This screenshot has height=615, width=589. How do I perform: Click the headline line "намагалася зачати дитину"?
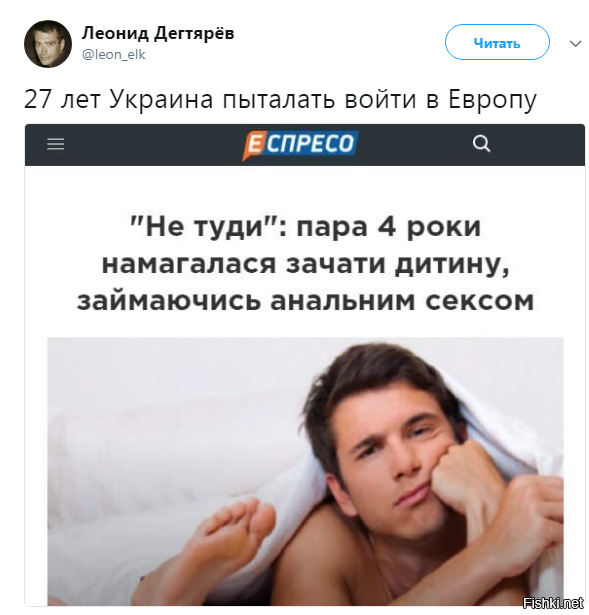(x=305, y=264)
